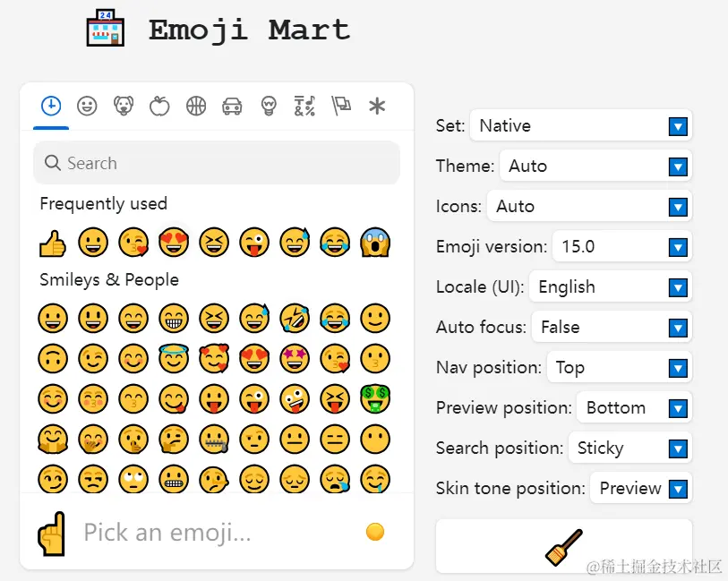Image resolution: width=728 pixels, height=581 pixels.
Task: Pick the neutral face emoji
Action: [x=295, y=440]
